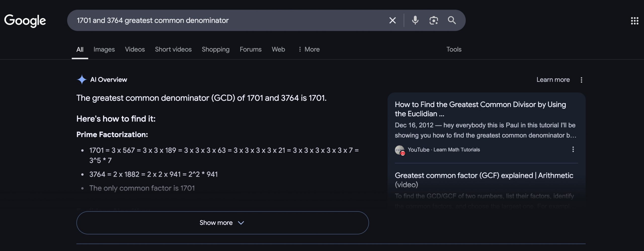Clear the search query with the X icon
This screenshot has height=251, width=644.
[392, 20]
